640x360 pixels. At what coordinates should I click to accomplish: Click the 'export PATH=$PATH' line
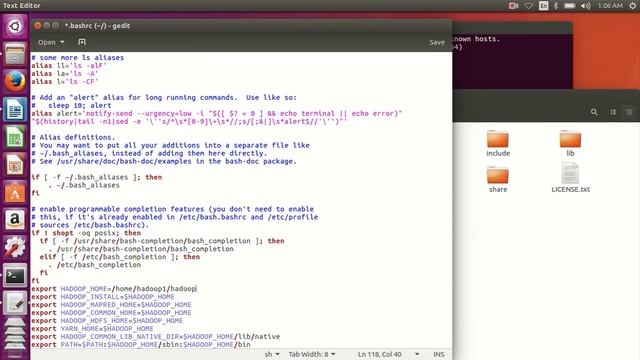click(141, 344)
